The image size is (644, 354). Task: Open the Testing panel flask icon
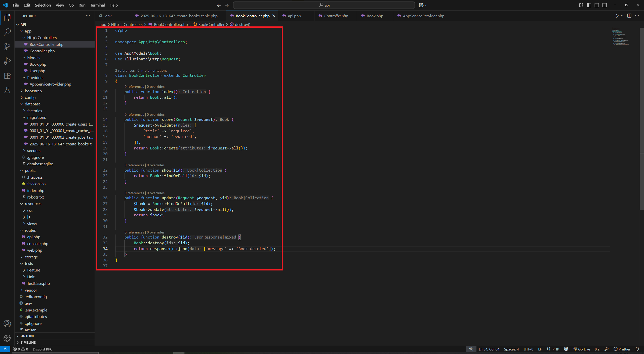point(7,90)
